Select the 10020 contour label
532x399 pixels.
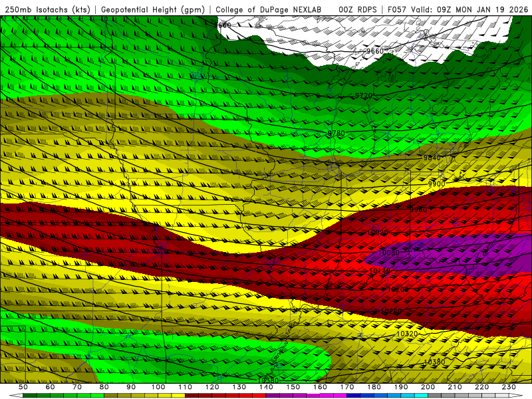pyautogui.click(x=378, y=233)
